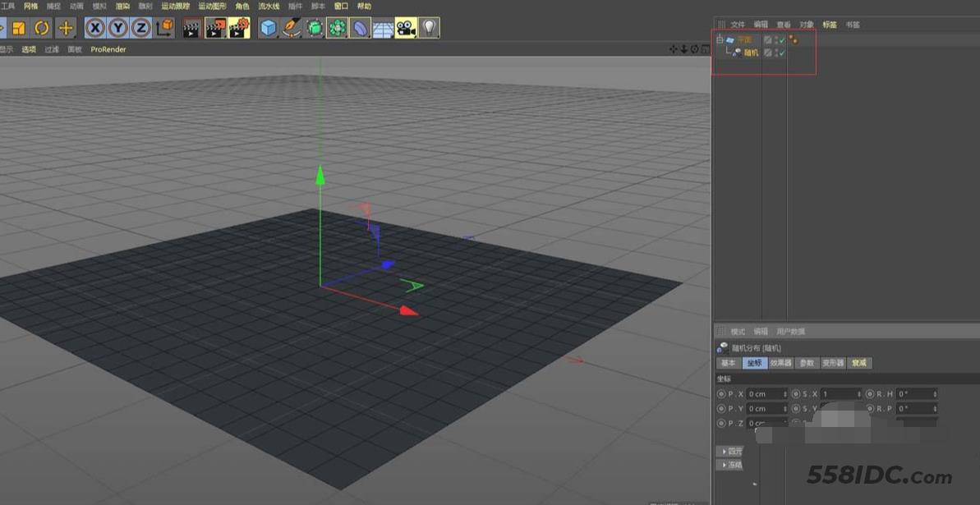Open the 角色 menu

(242, 6)
